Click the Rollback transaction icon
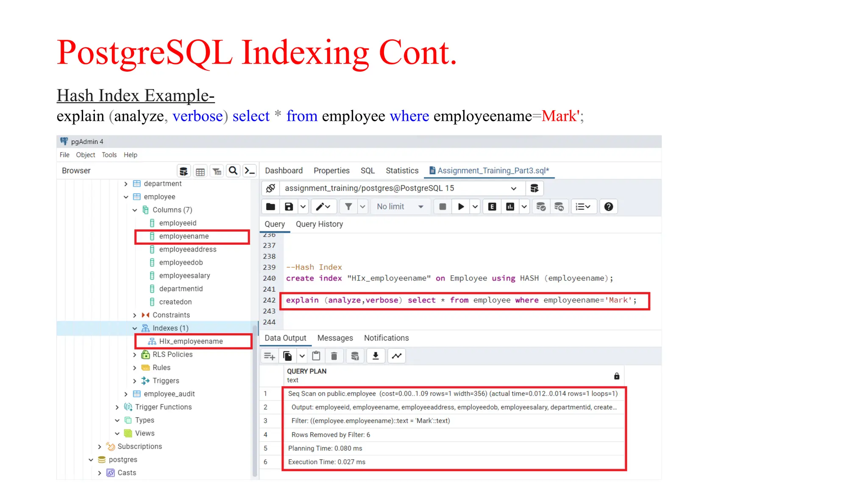868x488 pixels. click(x=559, y=207)
